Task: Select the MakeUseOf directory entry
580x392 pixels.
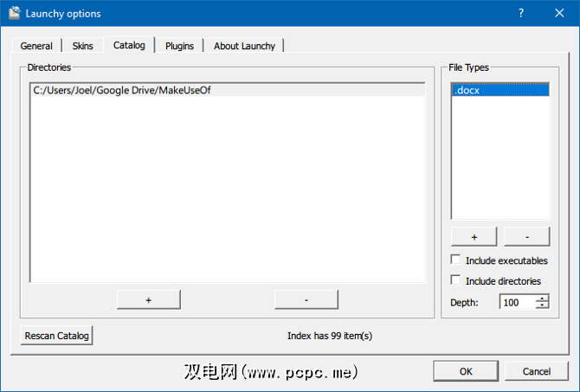Action: click(228, 90)
